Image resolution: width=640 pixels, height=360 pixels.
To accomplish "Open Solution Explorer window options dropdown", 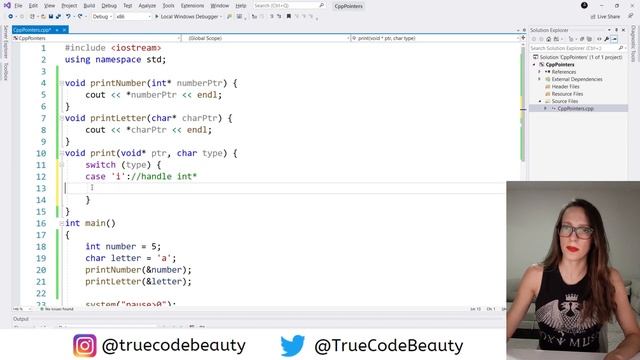I will pos(609,30).
